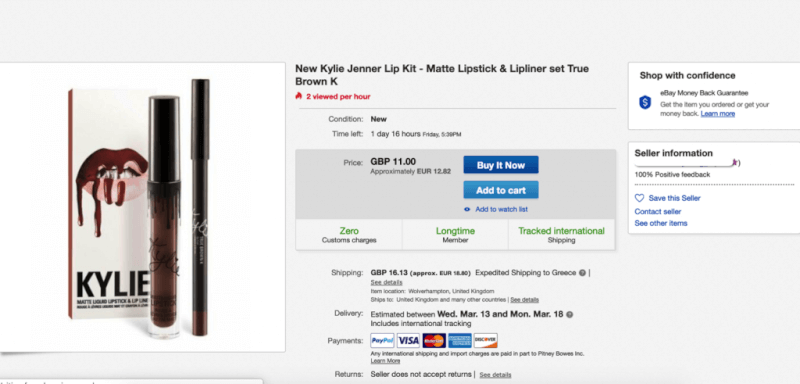Open See details under Shipping cost

click(x=386, y=283)
